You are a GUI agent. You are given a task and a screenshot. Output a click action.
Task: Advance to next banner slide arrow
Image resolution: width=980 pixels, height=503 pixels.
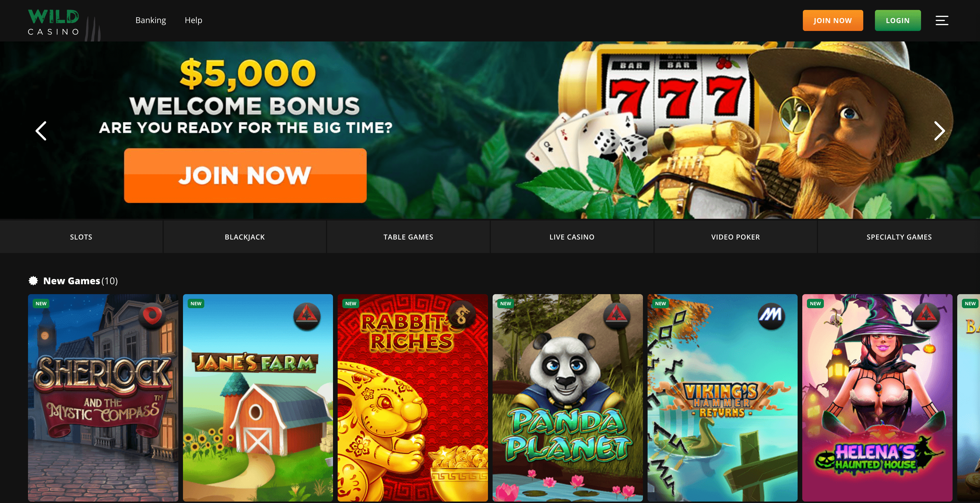click(x=939, y=131)
